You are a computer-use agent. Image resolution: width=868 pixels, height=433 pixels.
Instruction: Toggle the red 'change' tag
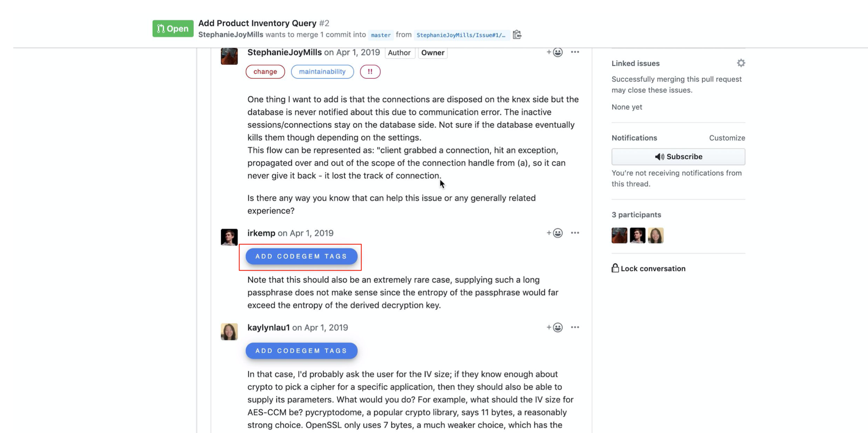(x=265, y=72)
